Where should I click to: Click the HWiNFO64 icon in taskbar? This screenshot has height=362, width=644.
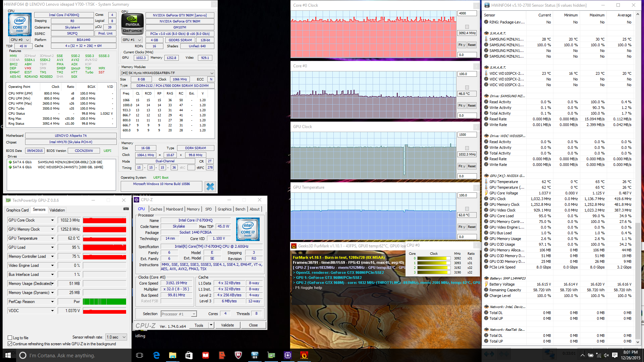[x=255, y=355]
